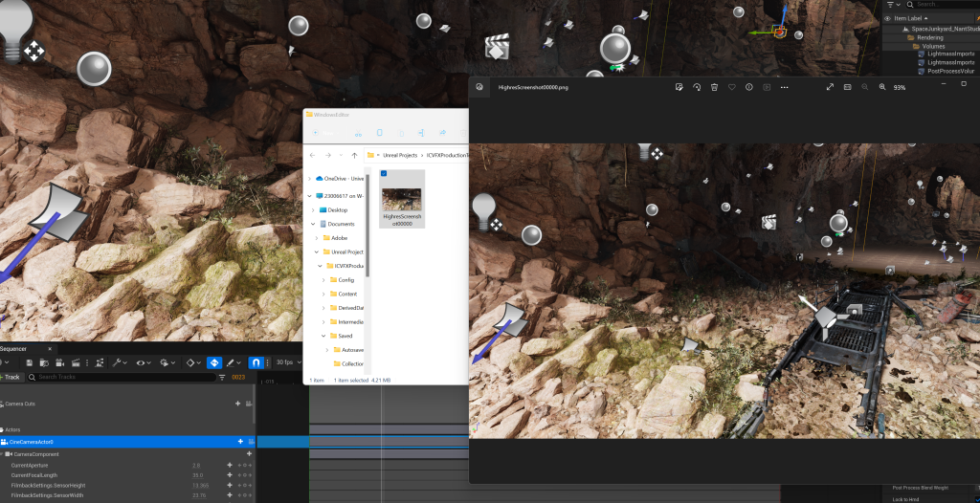Rotate the image in Photos viewer
This screenshot has width=980, height=503.
[x=697, y=87]
